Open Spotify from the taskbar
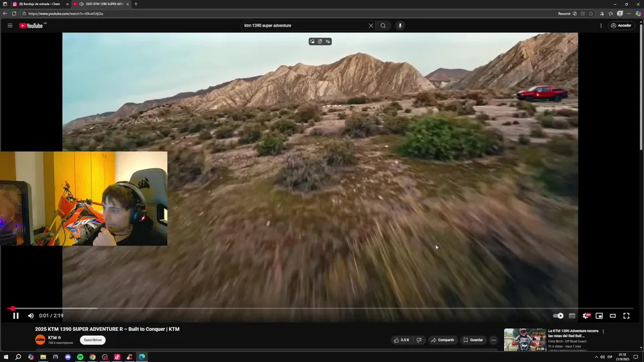This screenshot has width=644, height=362. pos(80,357)
